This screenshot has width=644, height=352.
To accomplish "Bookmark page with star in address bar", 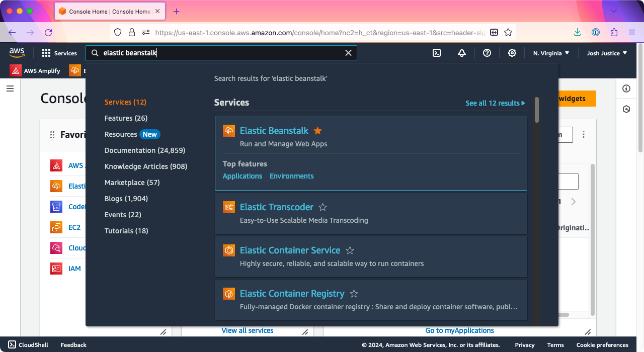I will (508, 32).
